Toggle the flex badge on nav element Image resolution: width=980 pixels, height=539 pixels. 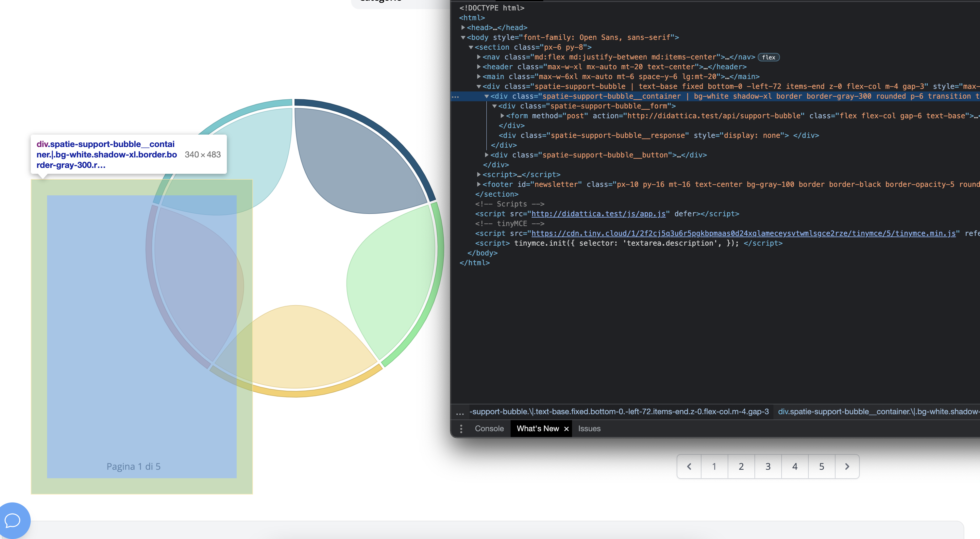click(769, 57)
